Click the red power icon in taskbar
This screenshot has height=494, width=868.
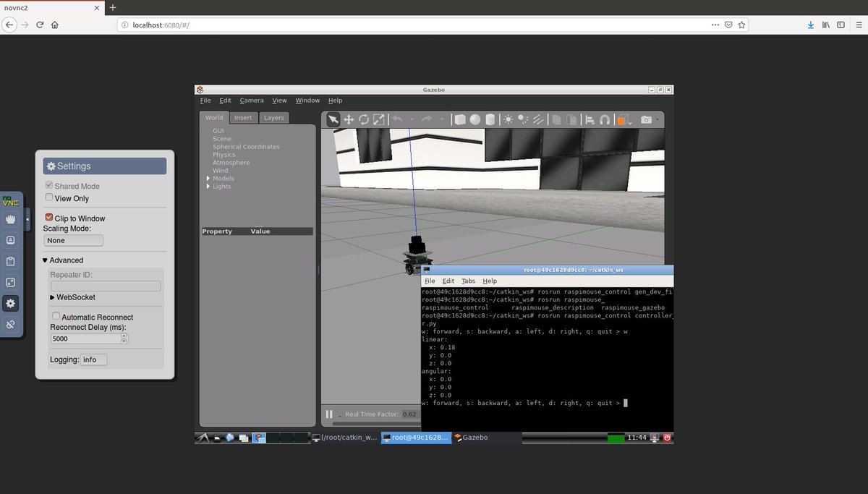tap(668, 438)
